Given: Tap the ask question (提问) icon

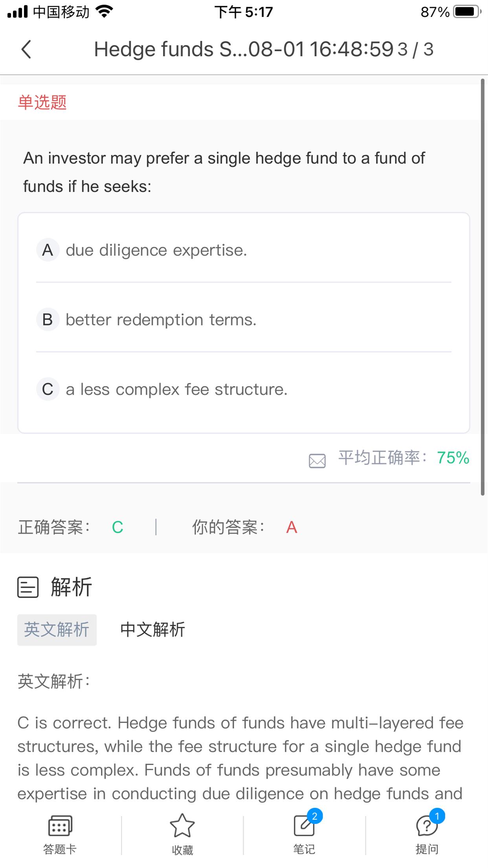Looking at the screenshot, I should 427,825.
